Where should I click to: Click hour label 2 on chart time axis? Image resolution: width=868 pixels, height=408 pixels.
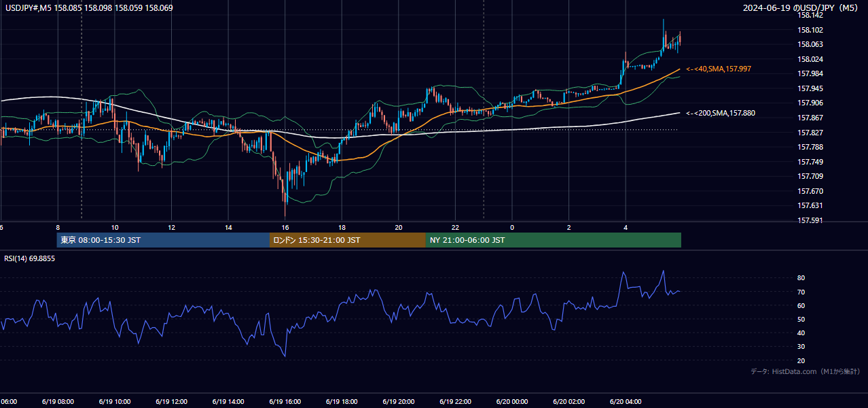click(569, 227)
